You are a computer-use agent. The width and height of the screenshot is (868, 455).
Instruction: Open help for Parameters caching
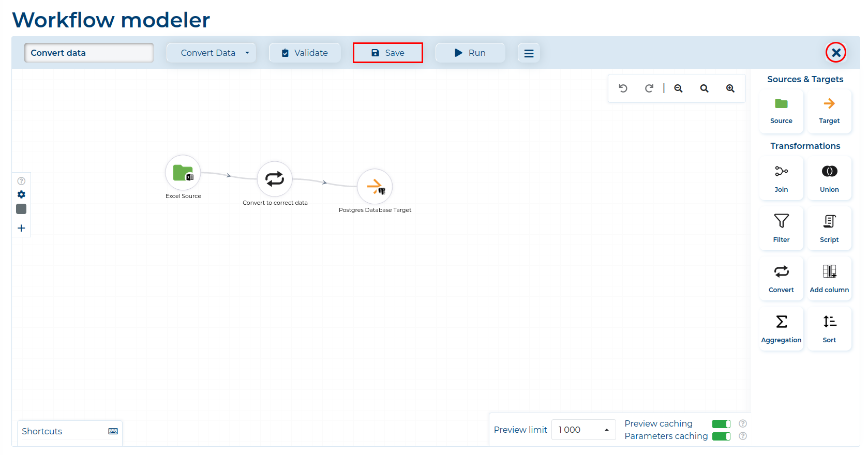pos(743,436)
